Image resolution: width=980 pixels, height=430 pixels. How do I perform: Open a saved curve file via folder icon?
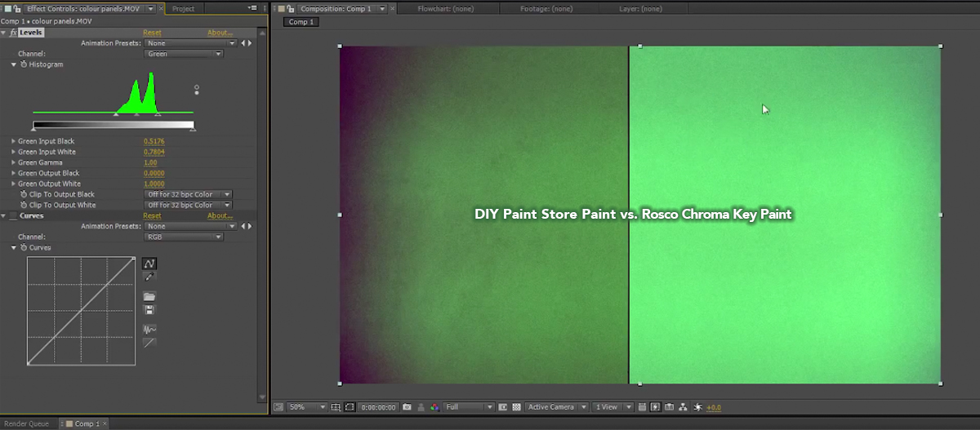point(149,297)
